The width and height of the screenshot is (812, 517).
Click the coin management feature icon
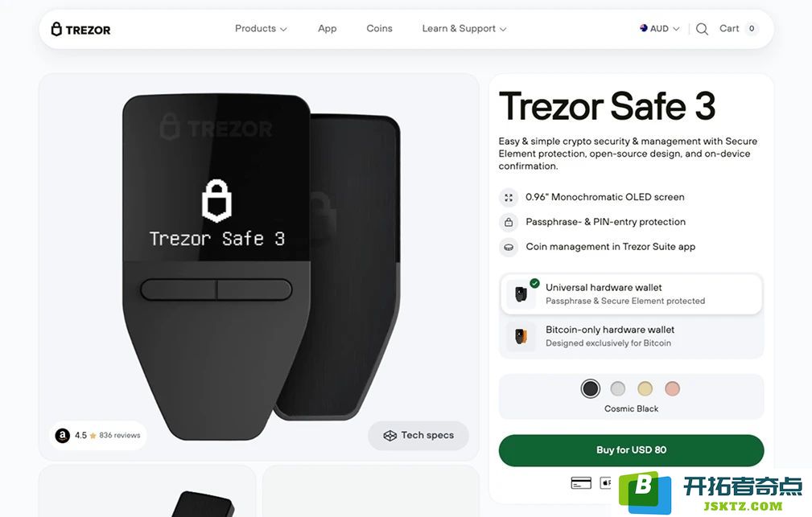click(x=509, y=247)
